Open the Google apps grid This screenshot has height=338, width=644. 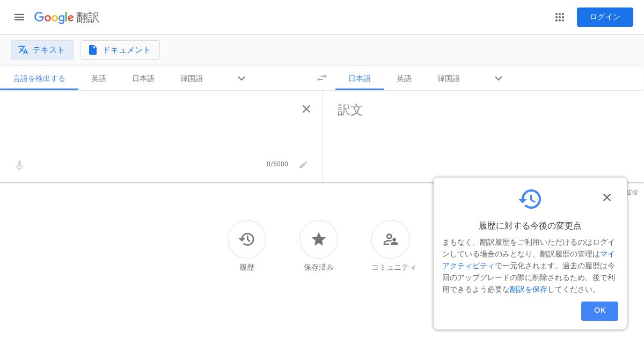560,17
